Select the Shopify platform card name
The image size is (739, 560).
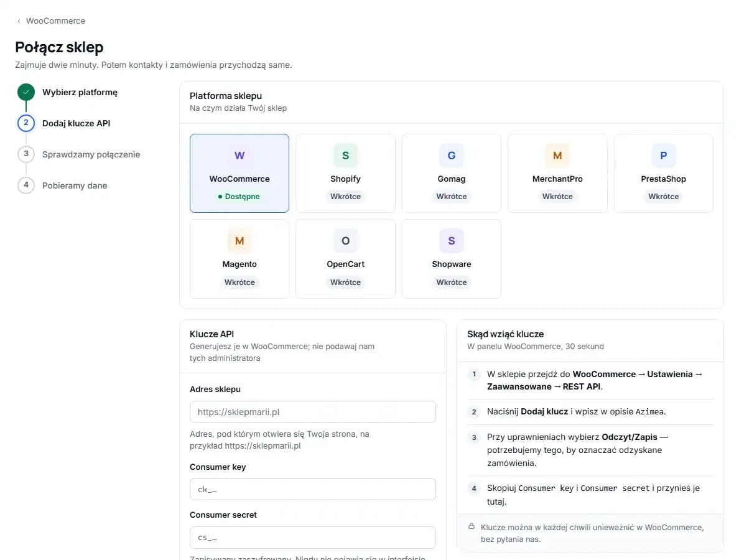point(345,179)
